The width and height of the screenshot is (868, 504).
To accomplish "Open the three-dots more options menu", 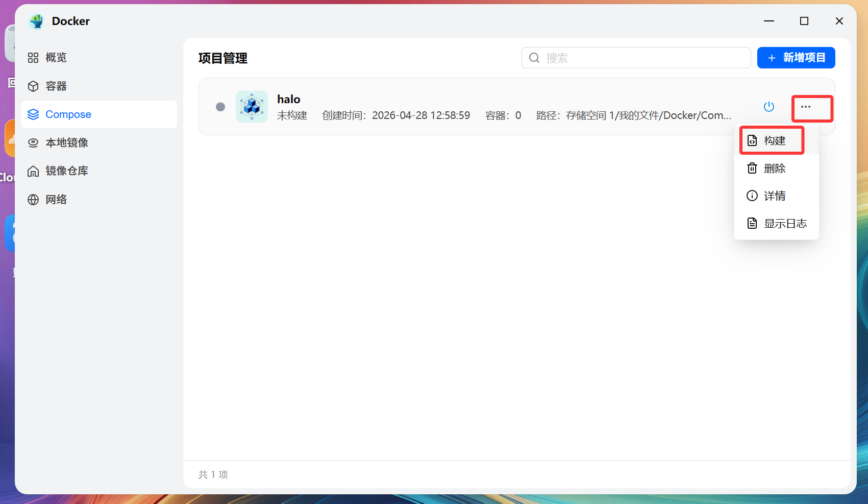I will pos(806,107).
